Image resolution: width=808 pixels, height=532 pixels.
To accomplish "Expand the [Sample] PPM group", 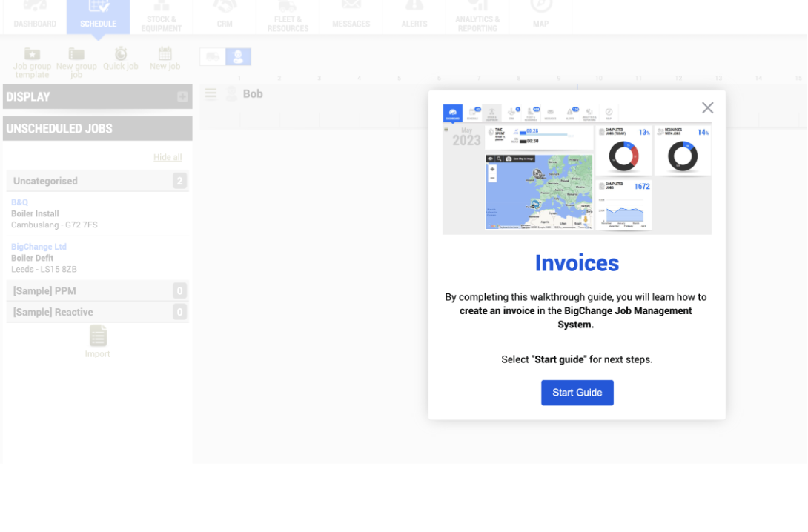I will (x=97, y=291).
